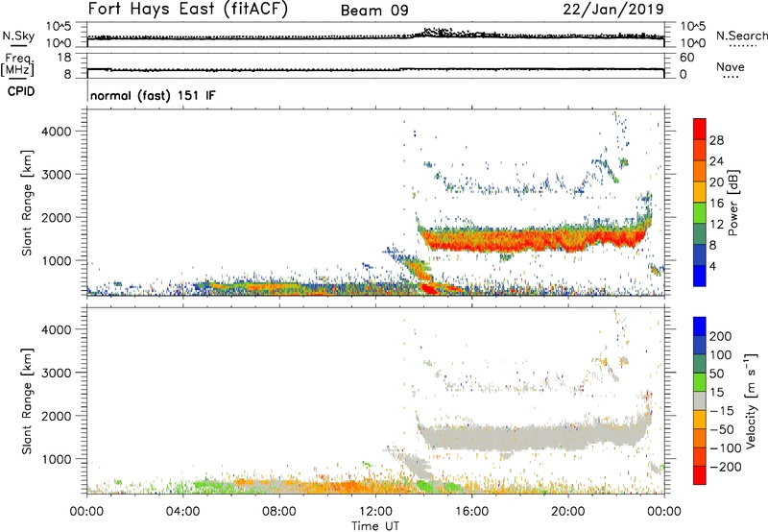Viewport: 768px width, 532px height.
Task: Click the velocity panel 'Slant Range [km]' label
Action: point(27,401)
